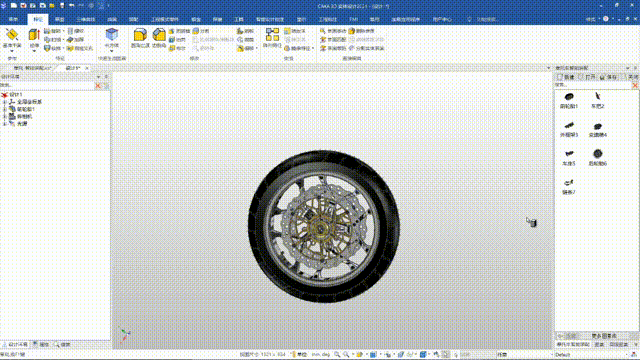640x360 pixels.
Task: Switch to the highlighted feature ribbon tab
Action: tap(38, 19)
